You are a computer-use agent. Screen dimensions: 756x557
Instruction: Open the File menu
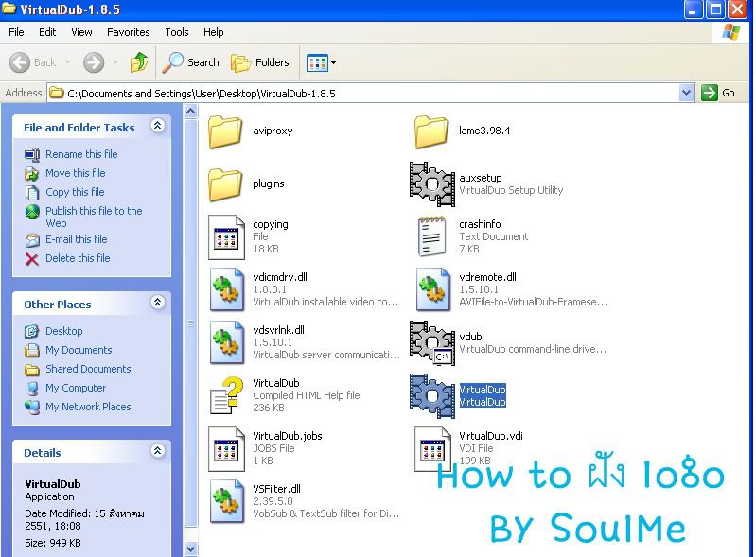click(x=16, y=32)
